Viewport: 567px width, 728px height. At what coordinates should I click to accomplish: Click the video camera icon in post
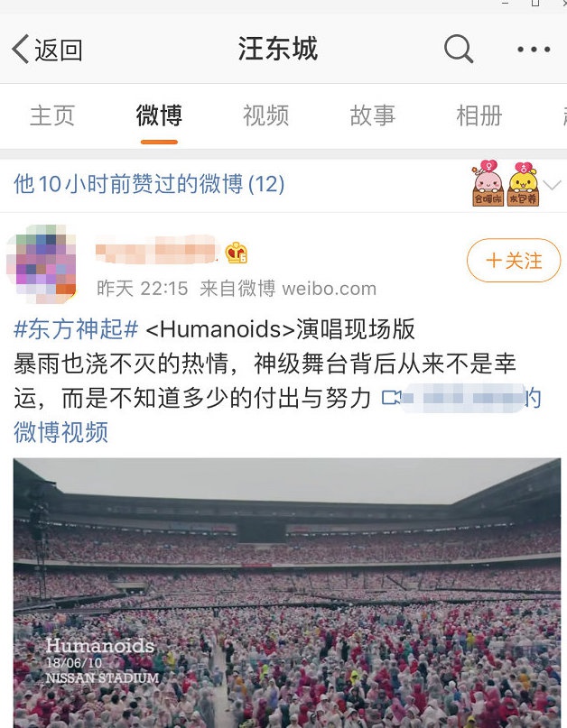coord(391,398)
